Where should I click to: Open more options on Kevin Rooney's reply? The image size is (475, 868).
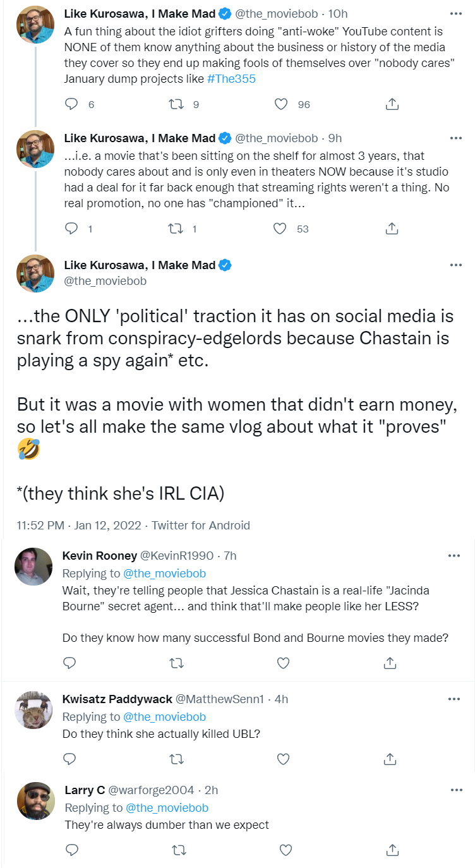pyautogui.click(x=454, y=555)
